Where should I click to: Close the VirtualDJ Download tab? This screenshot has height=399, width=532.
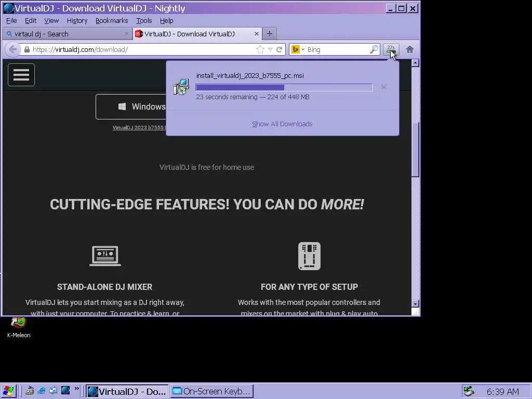tap(257, 34)
